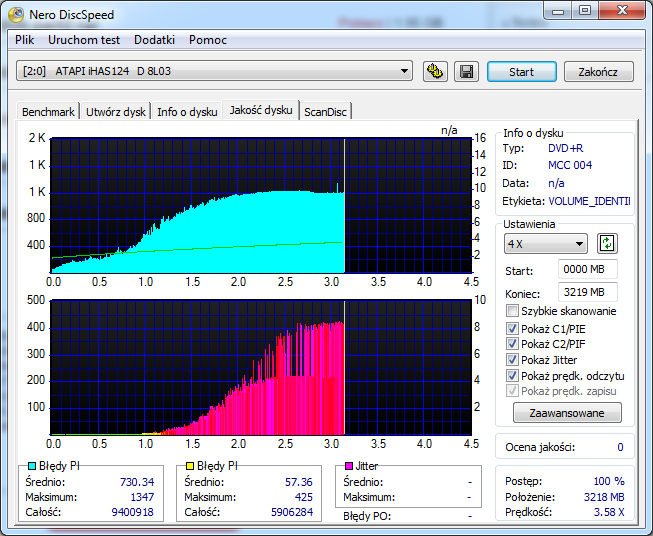The height and width of the screenshot is (536, 653).
Task: Click the VOLUME_IDENTII label value
Action: tap(589, 201)
